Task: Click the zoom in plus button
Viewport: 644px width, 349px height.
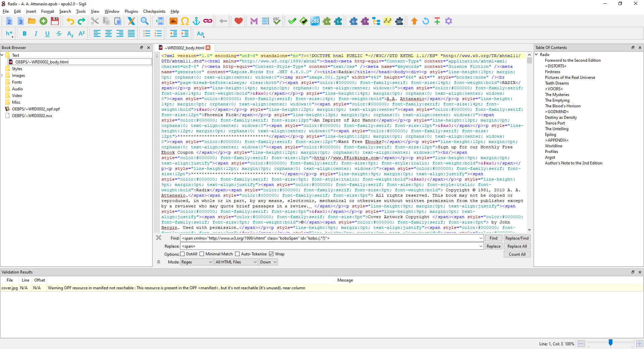Action: [x=640, y=344]
